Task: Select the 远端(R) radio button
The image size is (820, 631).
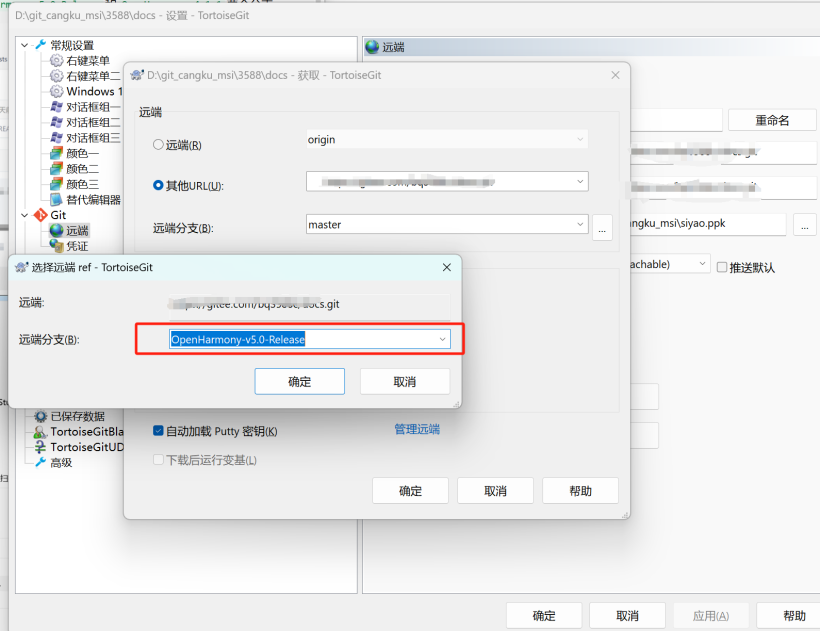Action: 158,144
